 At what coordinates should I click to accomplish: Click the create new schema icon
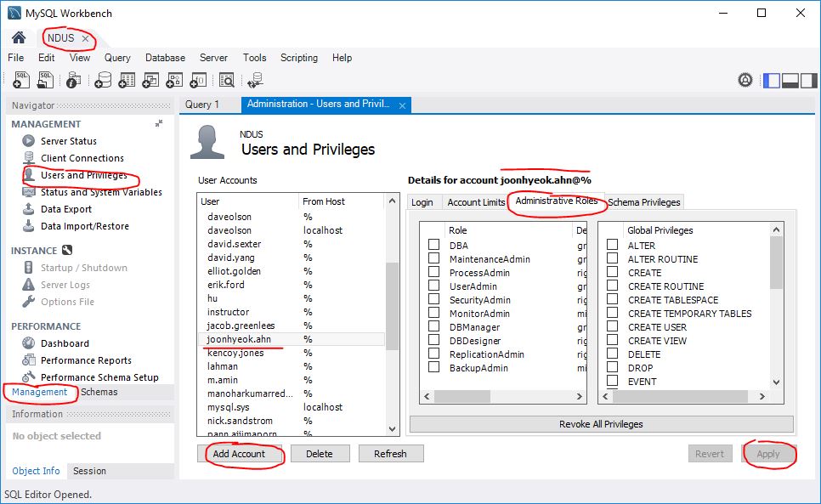[103, 80]
